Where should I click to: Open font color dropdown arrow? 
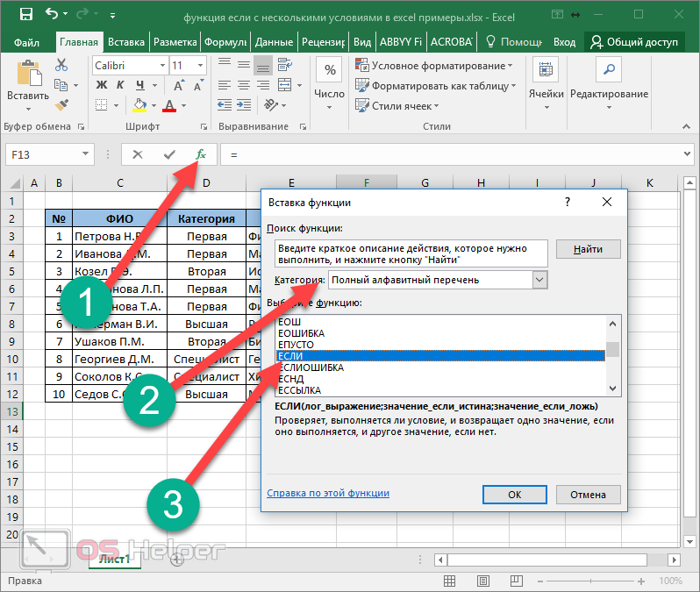[x=183, y=106]
